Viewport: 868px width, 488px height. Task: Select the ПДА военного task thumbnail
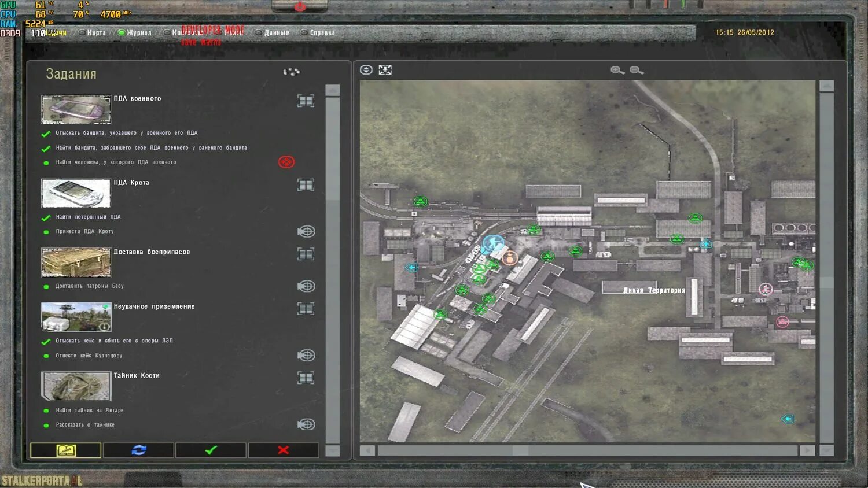pyautogui.click(x=76, y=110)
